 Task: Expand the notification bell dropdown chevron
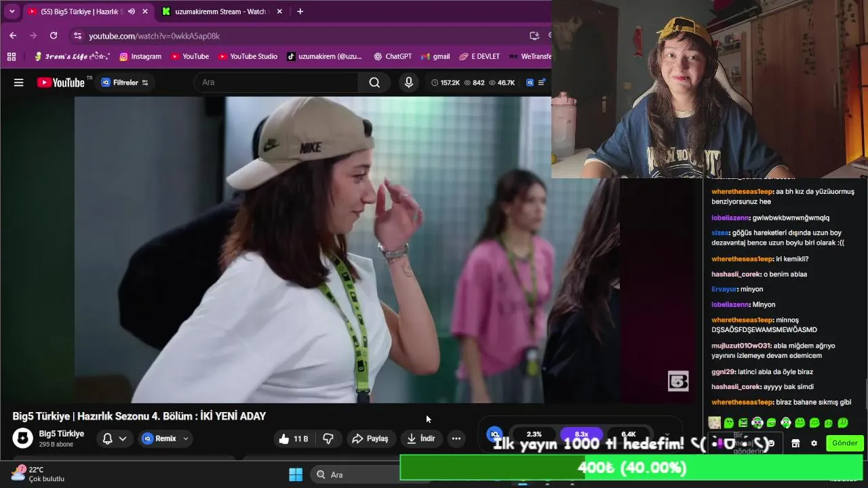point(123,439)
